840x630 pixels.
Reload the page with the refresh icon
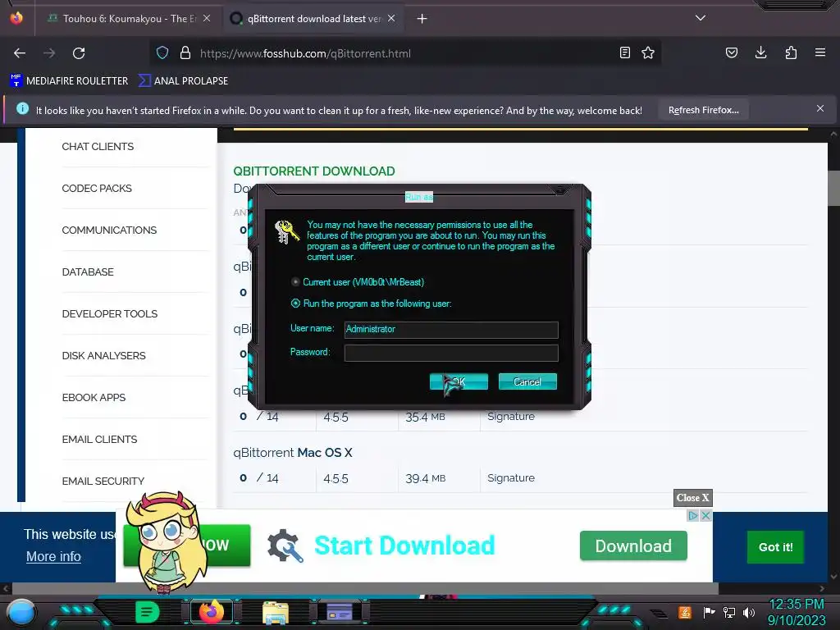(x=79, y=53)
